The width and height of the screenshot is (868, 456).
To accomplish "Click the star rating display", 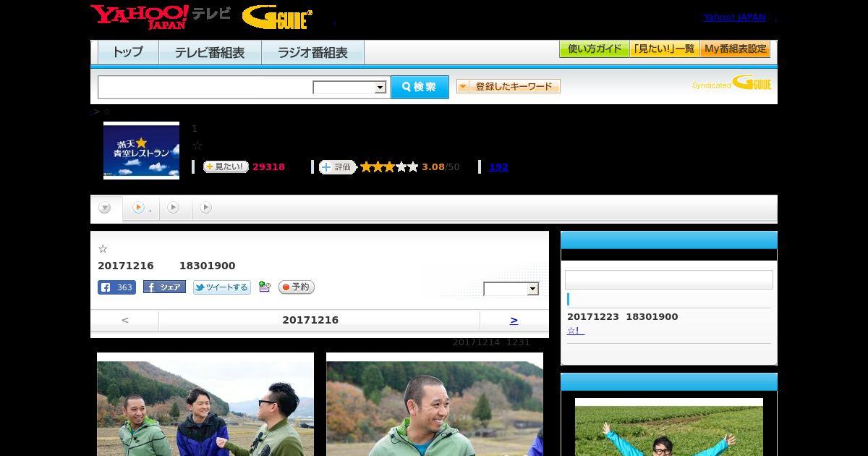I will [389, 167].
